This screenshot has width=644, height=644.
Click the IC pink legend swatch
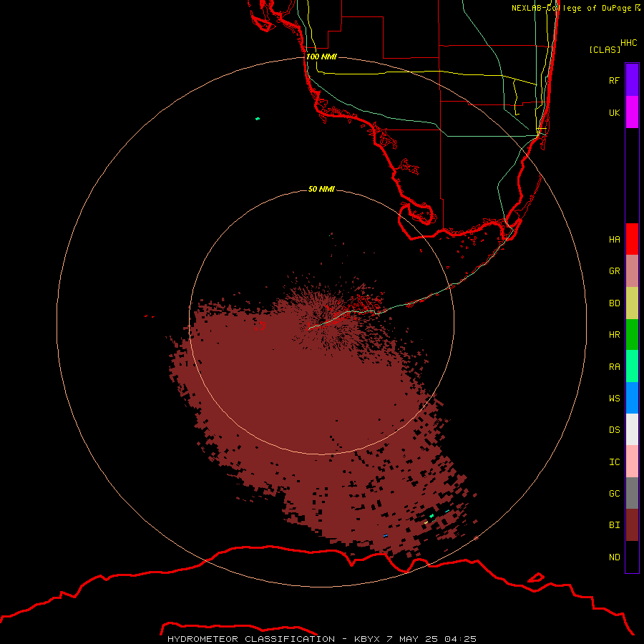coord(632,462)
